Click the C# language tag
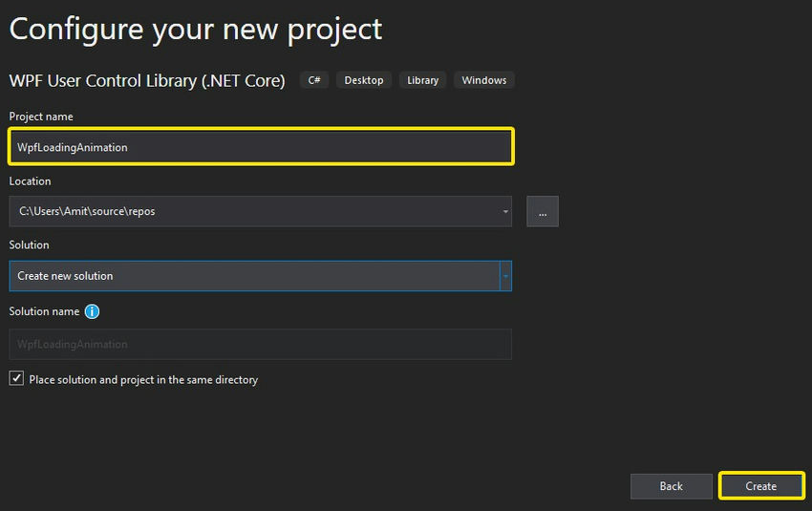Image resolution: width=812 pixels, height=511 pixels. point(314,80)
